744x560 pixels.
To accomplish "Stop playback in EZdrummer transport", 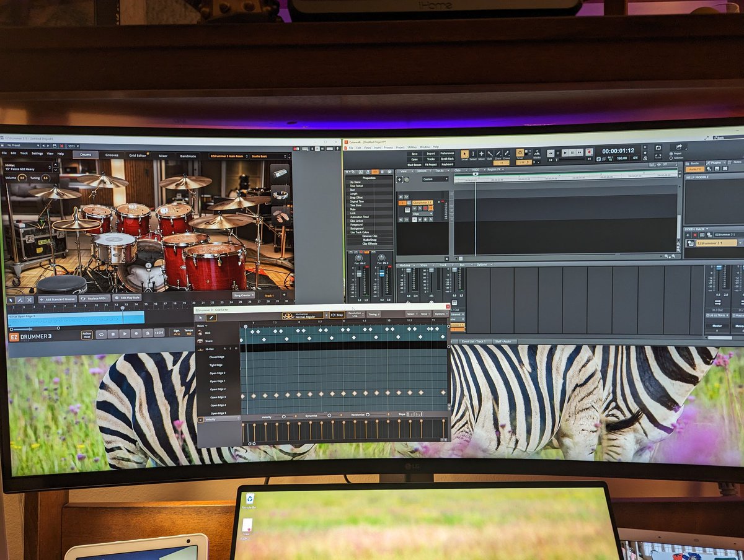I will [x=113, y=334].
